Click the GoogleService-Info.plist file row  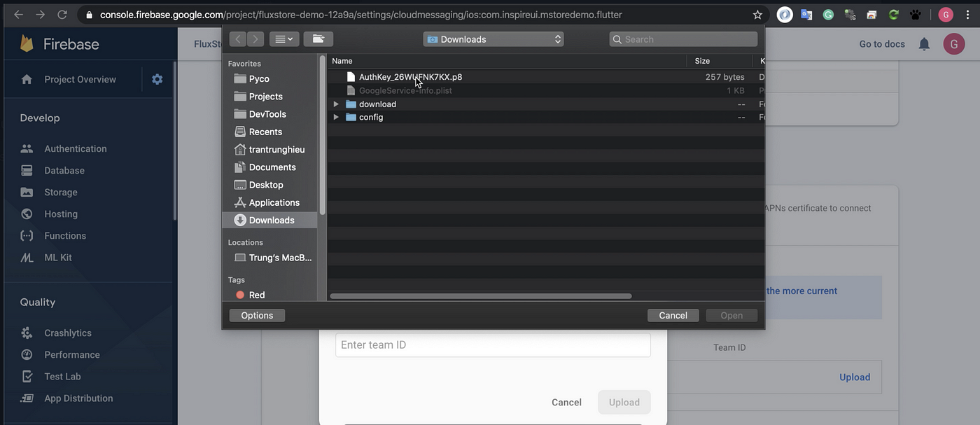tap(546, 90)
